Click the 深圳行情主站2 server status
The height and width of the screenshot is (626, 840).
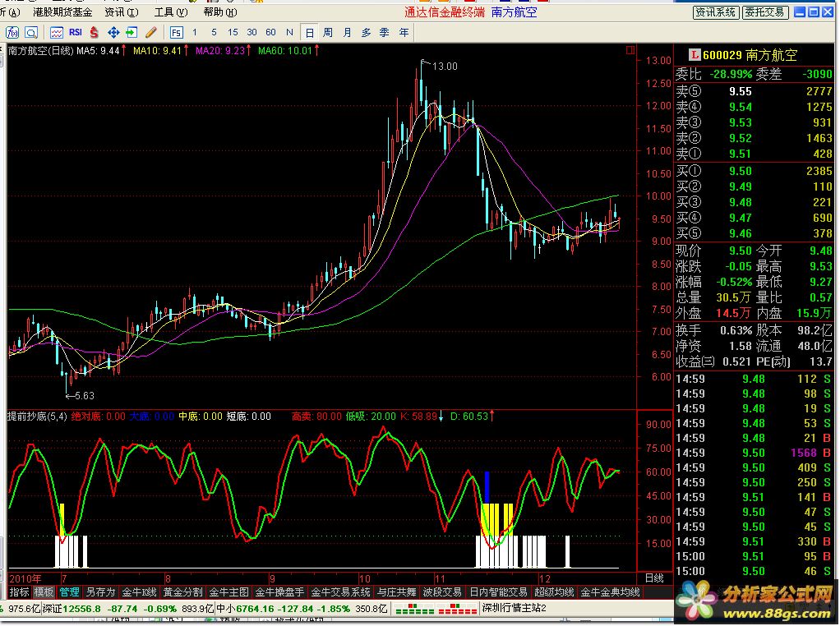point(514,608)
